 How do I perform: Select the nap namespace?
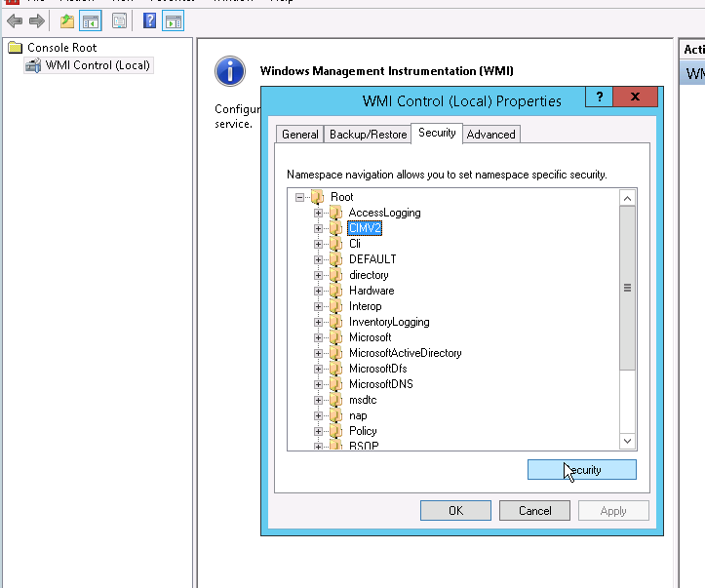click(358, 415)
